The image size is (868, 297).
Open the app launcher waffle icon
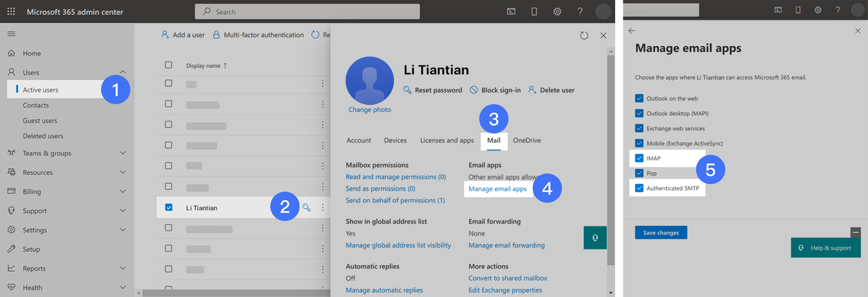click(x=12, y=12)
